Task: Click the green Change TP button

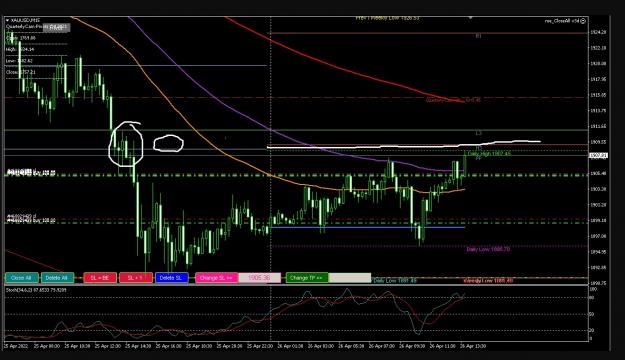Action: [x=307, y=277]
